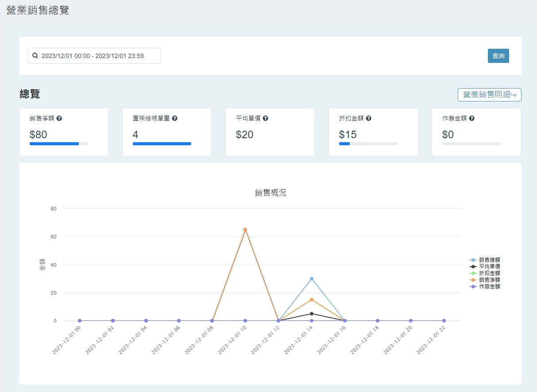This screenshot has width=537, height=392.
Task: Click the 銷售淨額 blue progress bar
Action: click(54, 144)
